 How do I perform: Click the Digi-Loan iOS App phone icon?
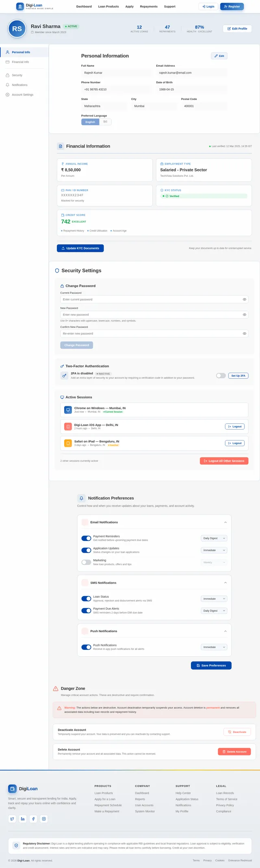(68, 427)
